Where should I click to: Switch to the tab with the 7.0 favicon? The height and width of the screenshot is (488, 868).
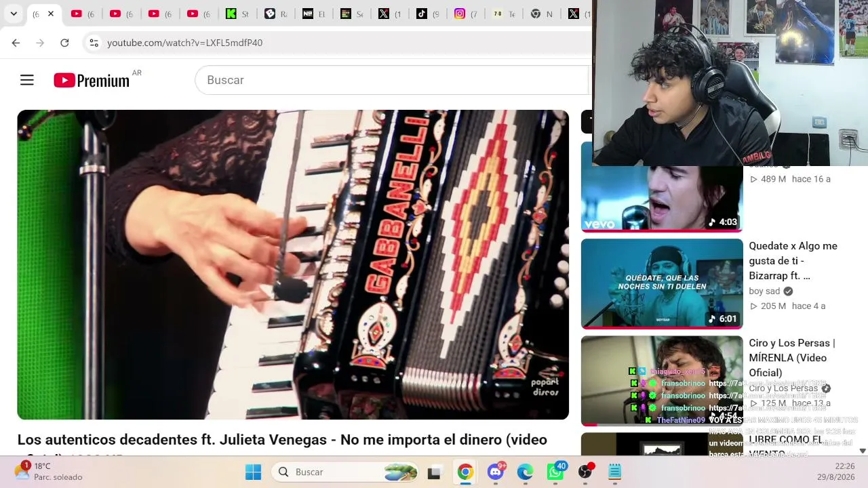pos(504,14)
